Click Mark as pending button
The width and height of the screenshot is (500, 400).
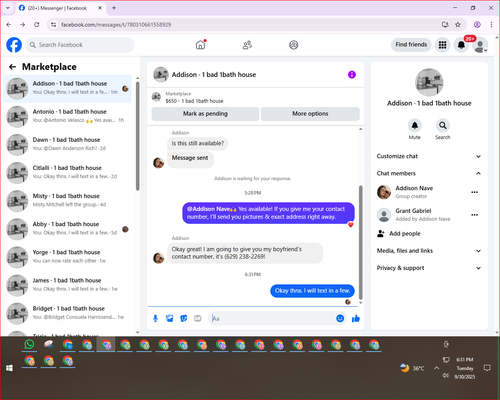205,114
